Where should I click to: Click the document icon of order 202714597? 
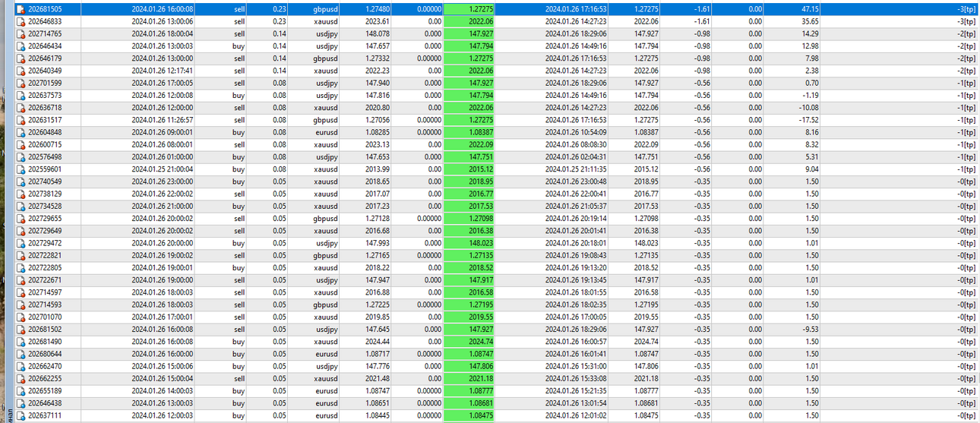[x=21, y=292]
